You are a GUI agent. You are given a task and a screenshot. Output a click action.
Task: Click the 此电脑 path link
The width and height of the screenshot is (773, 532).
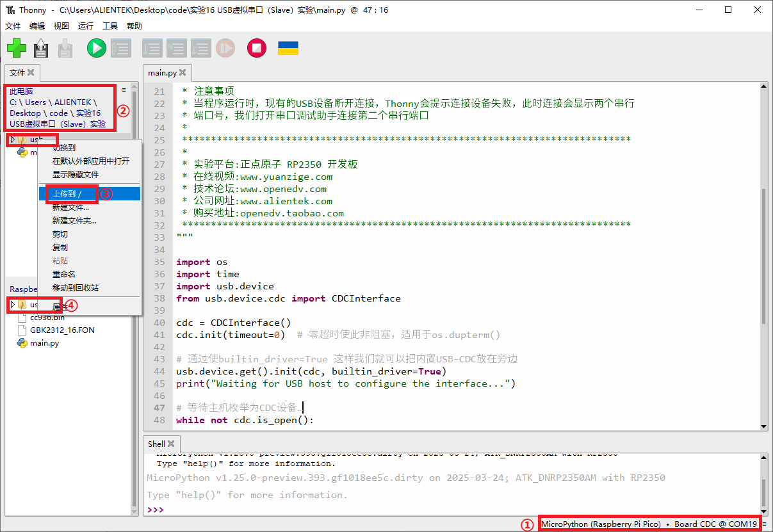click(21, 91)
